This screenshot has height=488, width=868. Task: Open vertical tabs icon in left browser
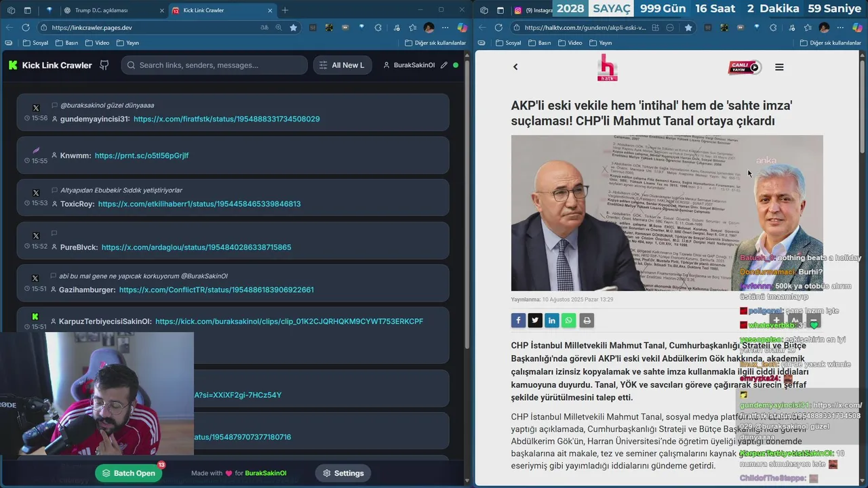[27, 10]
